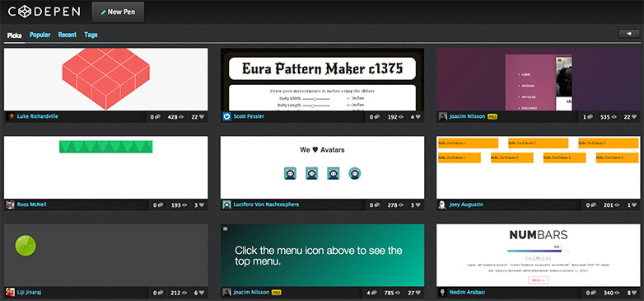644x301 pixels.
Task: Open the Tags tab
Action: point(91,35)
